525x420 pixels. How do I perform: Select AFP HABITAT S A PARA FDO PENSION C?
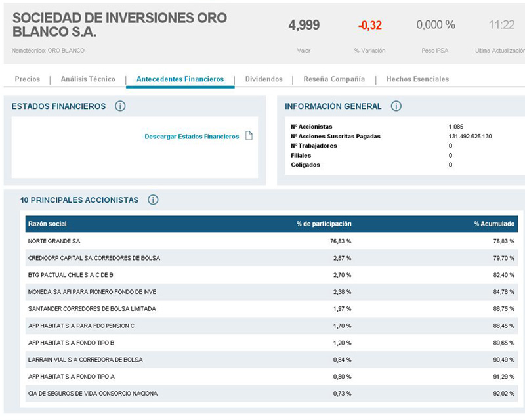click(x=81, y=325)
